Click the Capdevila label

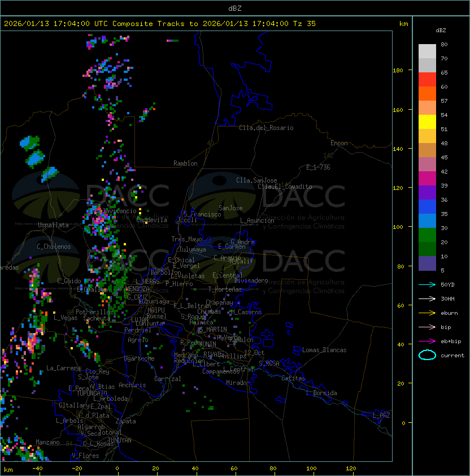coord(151,220)
